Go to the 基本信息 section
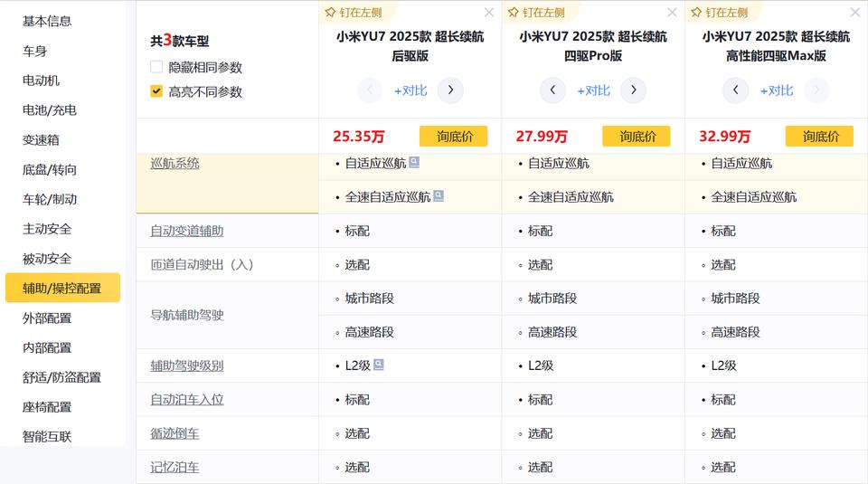The width and height of the screenshot is (868, 484). 47,21
